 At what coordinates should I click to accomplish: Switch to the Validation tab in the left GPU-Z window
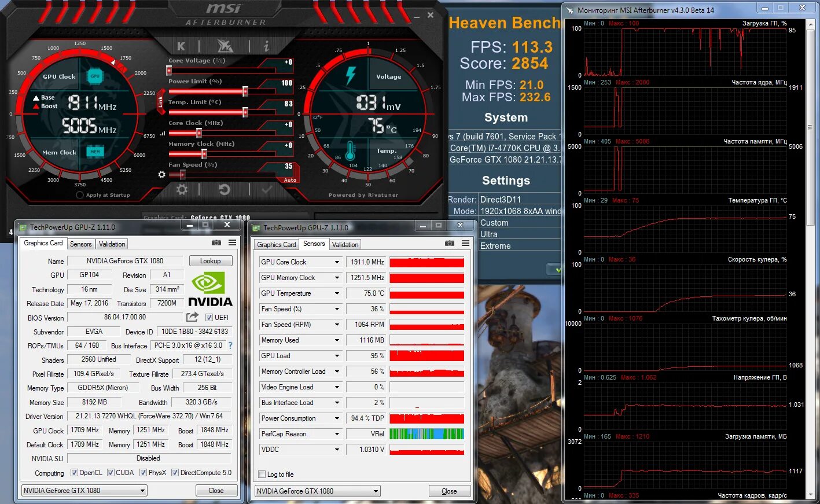tap(112, 244)
